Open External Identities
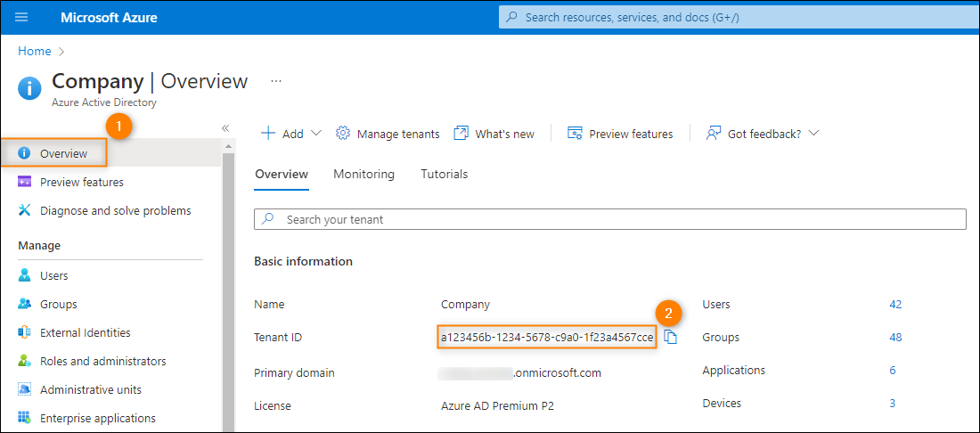This screenshot has height=433, width=980. click(x=85, y=332)
